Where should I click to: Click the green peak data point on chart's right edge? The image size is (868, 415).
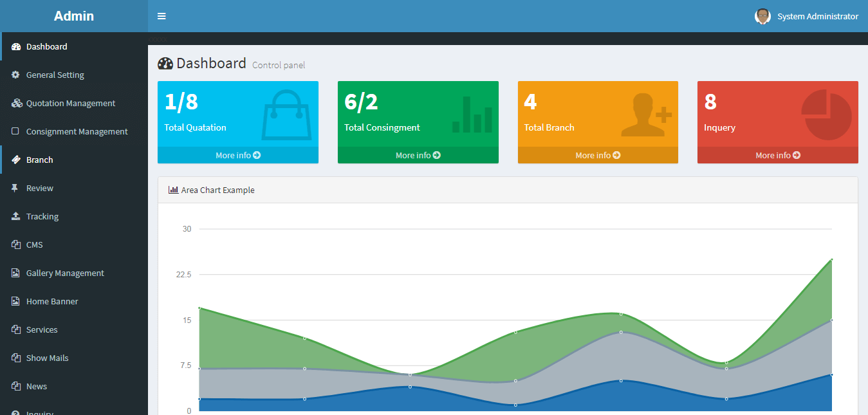[x=831, y=259]
